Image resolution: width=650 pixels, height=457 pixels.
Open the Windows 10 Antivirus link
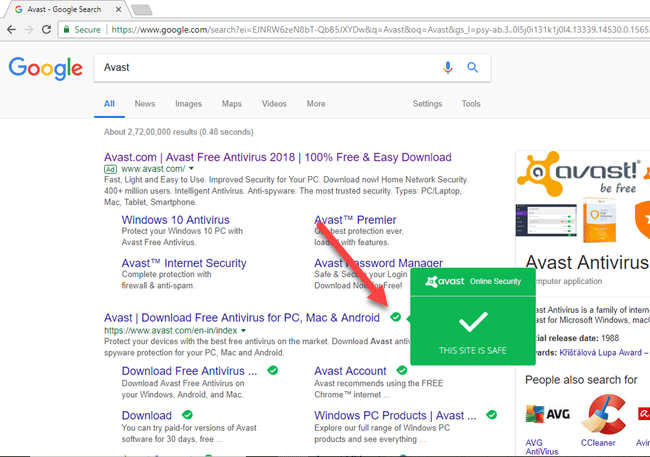(175, 220)
